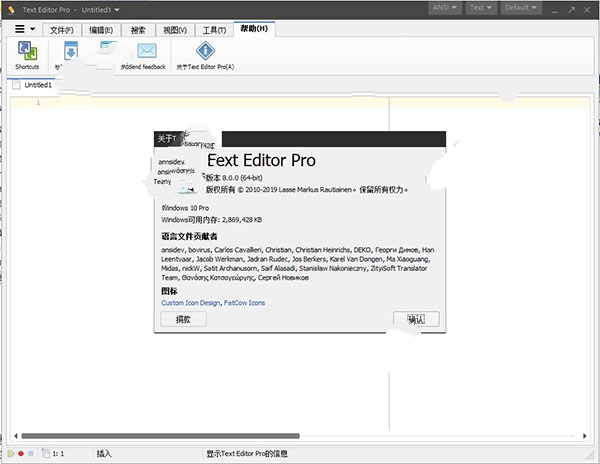600x464 pixels.
Task: Click the red macro record icon in status bar
Action: (21, 454)
